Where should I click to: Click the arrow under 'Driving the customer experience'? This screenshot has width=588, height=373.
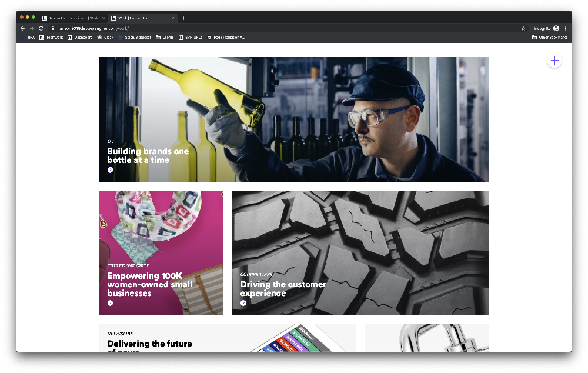pos(243,303)
